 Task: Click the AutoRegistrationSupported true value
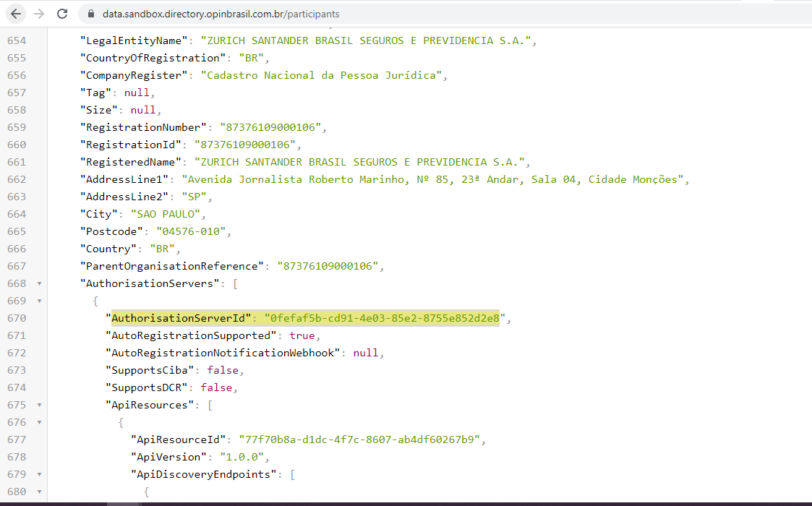(x=302, y=335)
